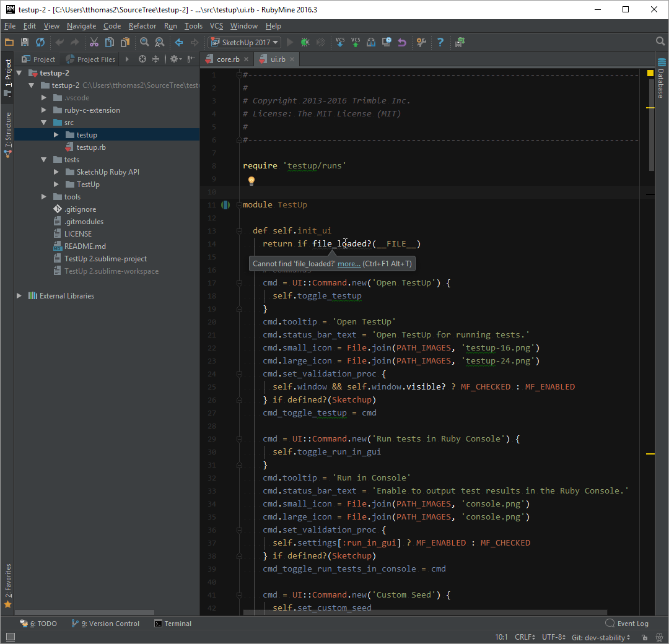
Task: Click the VCS Commit Changes icon
Action: pos(356,42)
